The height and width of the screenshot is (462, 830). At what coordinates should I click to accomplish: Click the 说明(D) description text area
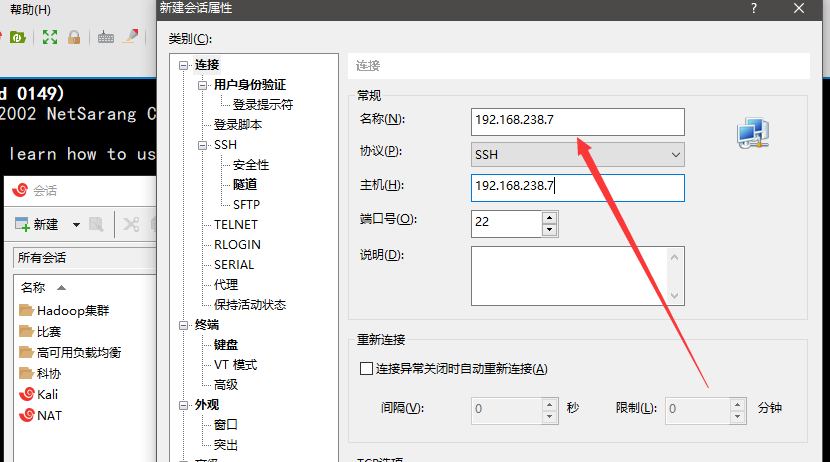[570, 276]
